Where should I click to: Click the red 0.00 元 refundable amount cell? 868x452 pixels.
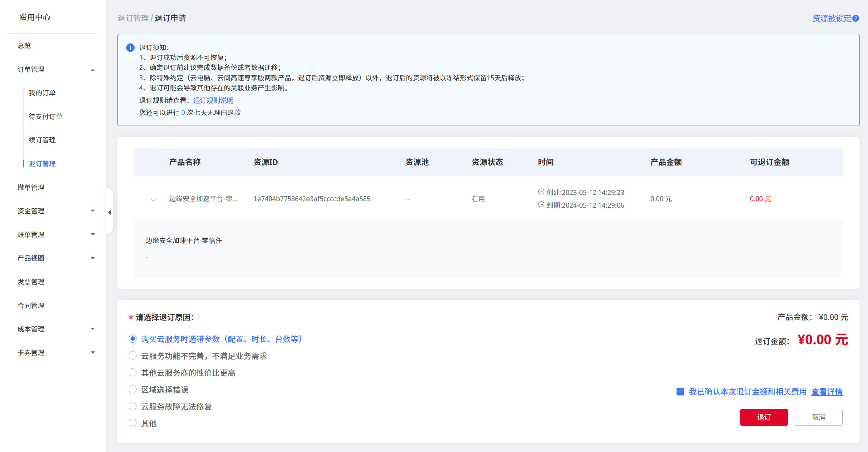760,199
